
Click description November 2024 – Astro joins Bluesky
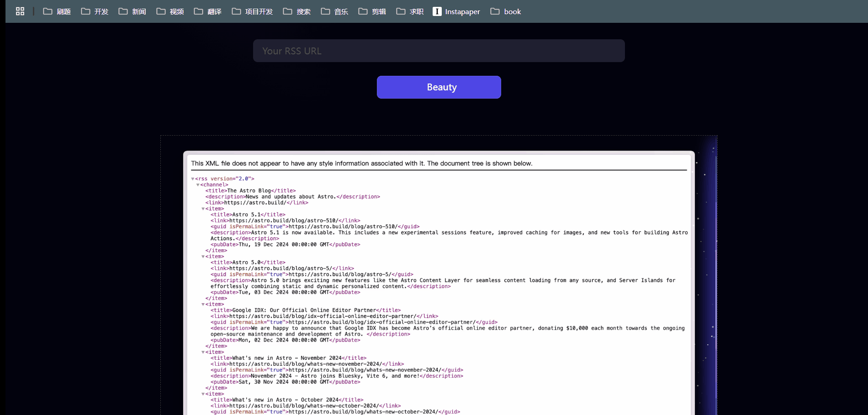(x=335, y=376)
